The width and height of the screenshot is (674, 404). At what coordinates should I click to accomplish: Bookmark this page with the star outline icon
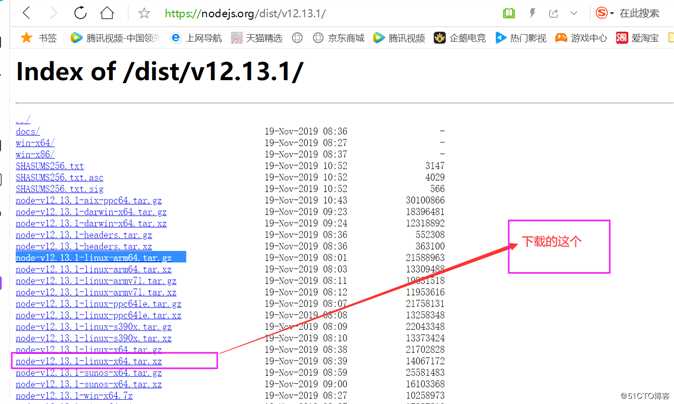(x=144, y=13)
